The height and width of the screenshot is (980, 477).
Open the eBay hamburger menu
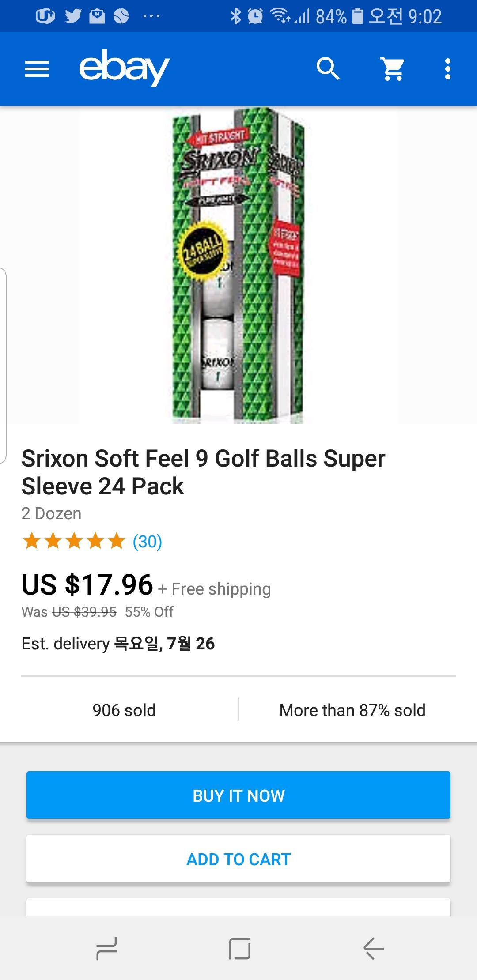(x=37, y=69)
